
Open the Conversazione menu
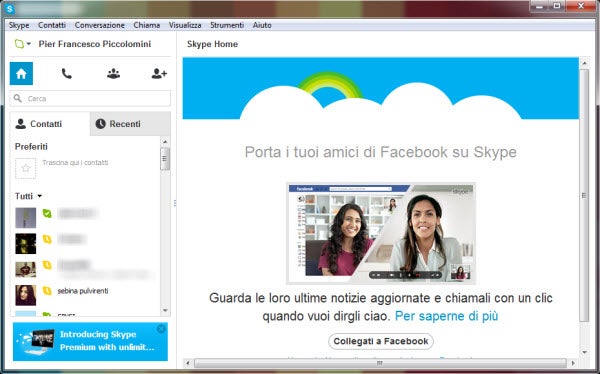click(99, 25)
